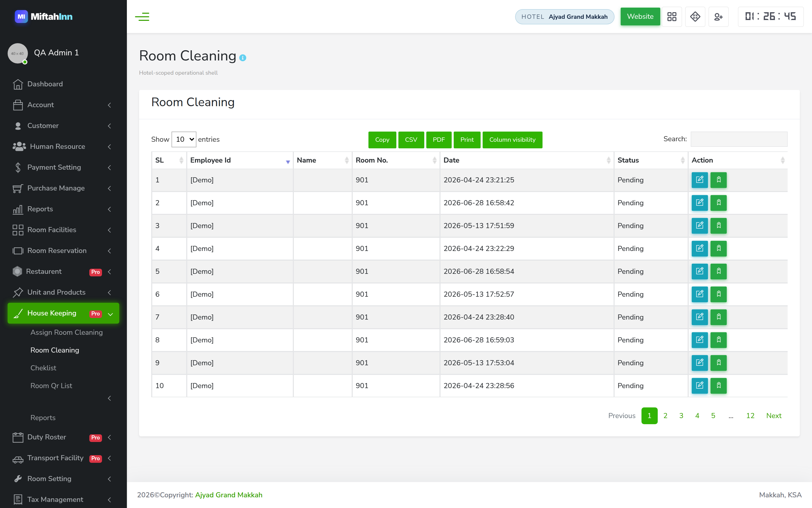Click the MiftahInn logo
Screen dimensions: 812x508
(x=44, y=17)
